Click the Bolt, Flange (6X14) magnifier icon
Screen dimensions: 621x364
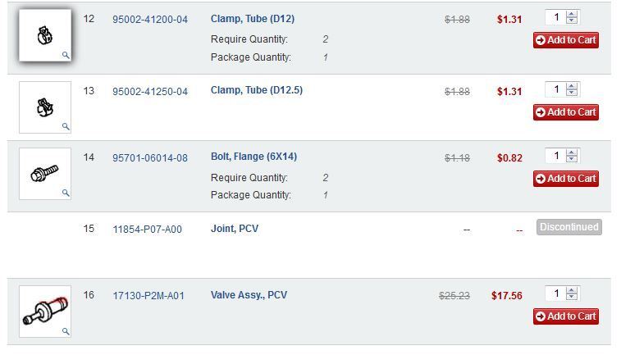[66, 193]
